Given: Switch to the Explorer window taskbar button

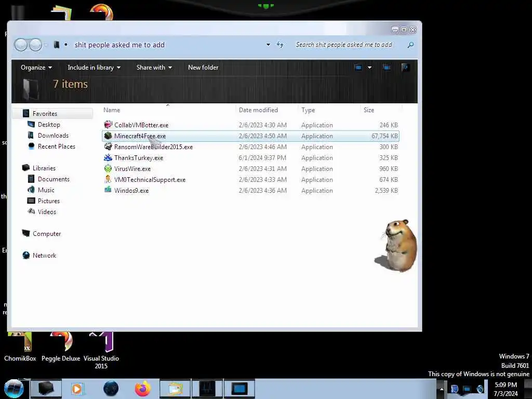Looking at the screenshot, I should coord(46,389).
